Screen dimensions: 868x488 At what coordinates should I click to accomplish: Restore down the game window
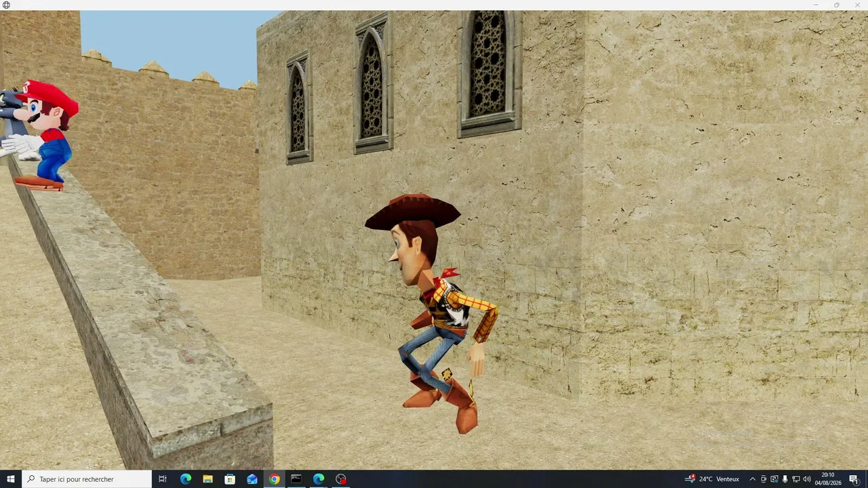(837, 5)
